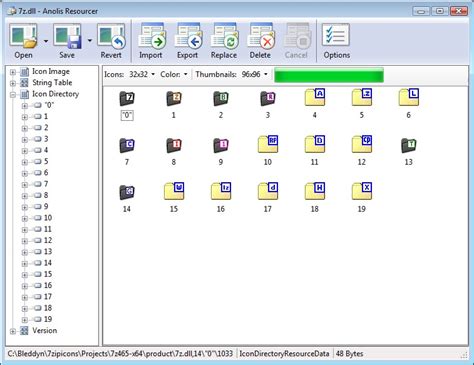The image size is (474, 365).
Task: Select tree item 10 under Icon Directory
Action: 48,218
